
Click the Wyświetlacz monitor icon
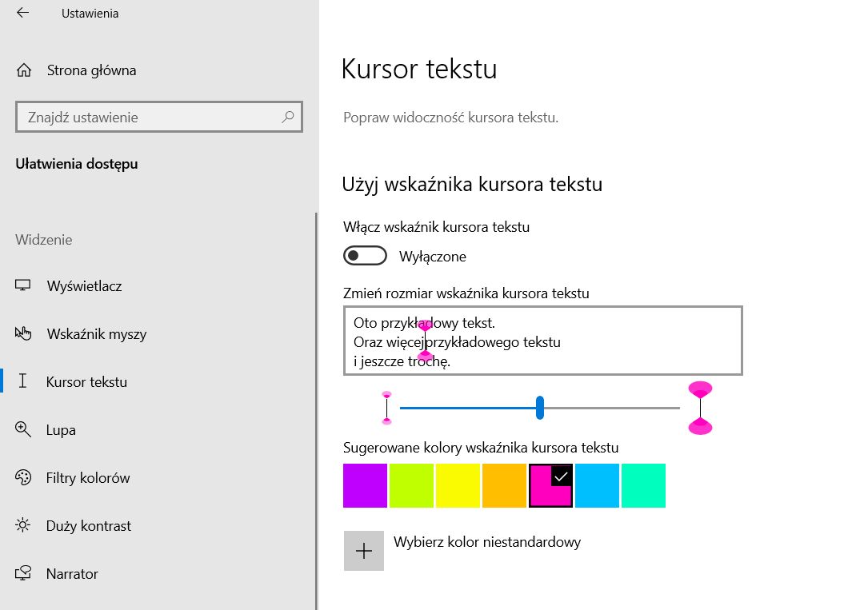point(22,285)
